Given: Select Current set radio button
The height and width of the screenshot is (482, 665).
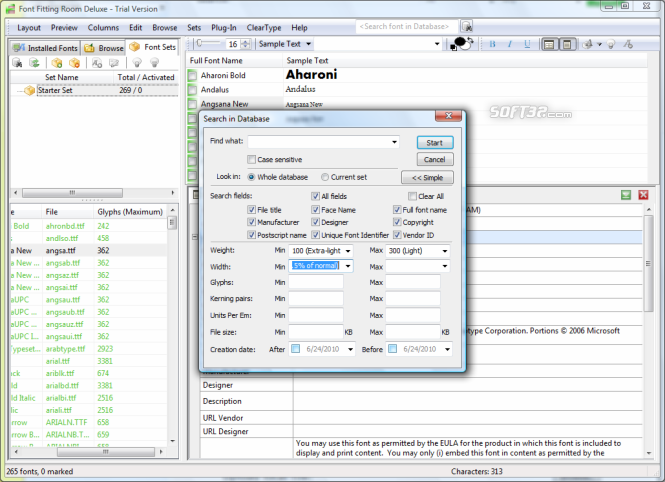Looking at the screenshot, I should [325, 177].
